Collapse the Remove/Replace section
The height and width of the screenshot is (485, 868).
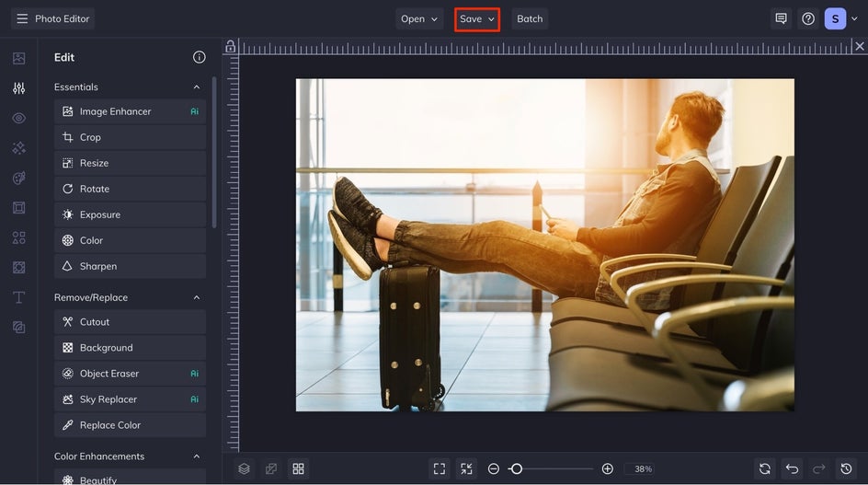(197, 297)
